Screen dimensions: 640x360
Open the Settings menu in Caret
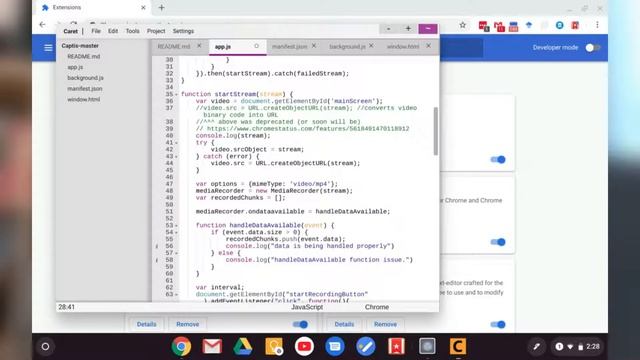[x=183, y=31]
